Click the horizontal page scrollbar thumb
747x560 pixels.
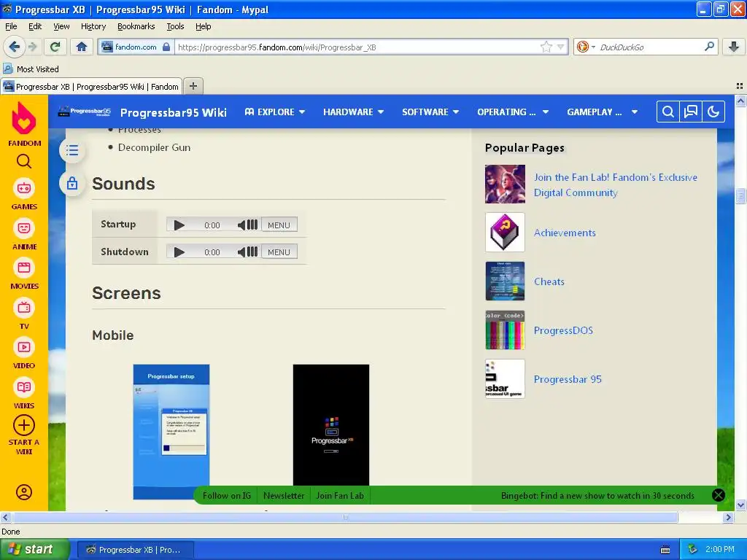click(345, 517)
